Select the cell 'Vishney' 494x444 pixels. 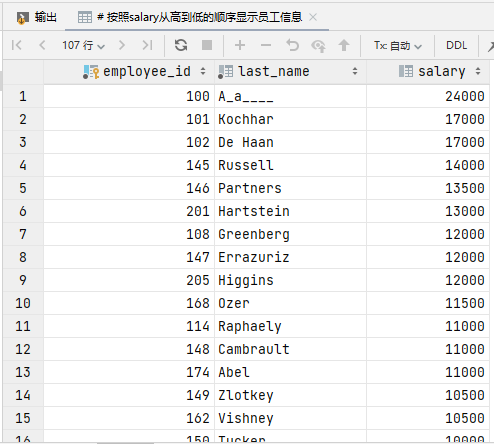tap(290, 418)
